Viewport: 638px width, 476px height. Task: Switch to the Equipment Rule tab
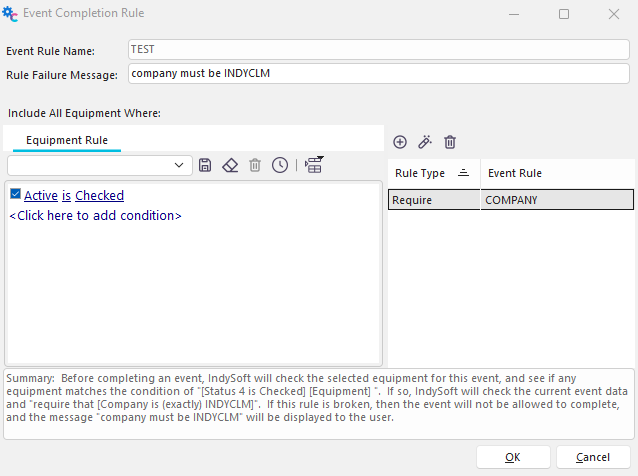tap(67, 140)
